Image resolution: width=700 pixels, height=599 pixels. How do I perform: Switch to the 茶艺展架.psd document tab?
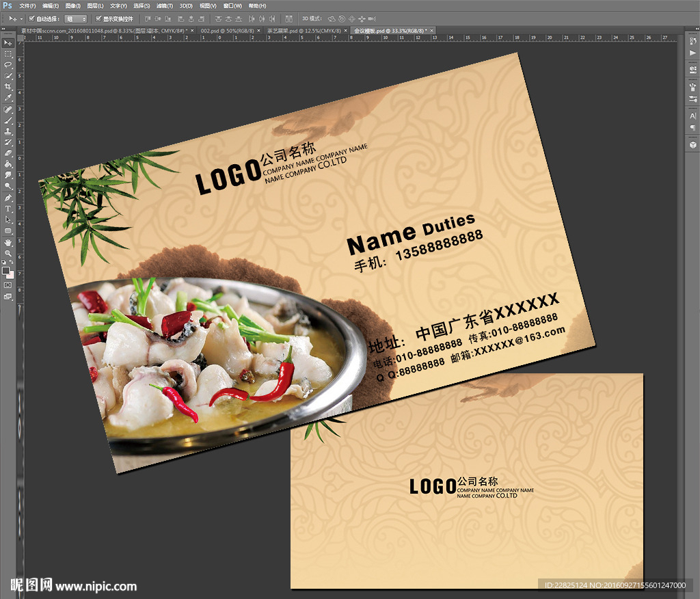click(304, 31)
